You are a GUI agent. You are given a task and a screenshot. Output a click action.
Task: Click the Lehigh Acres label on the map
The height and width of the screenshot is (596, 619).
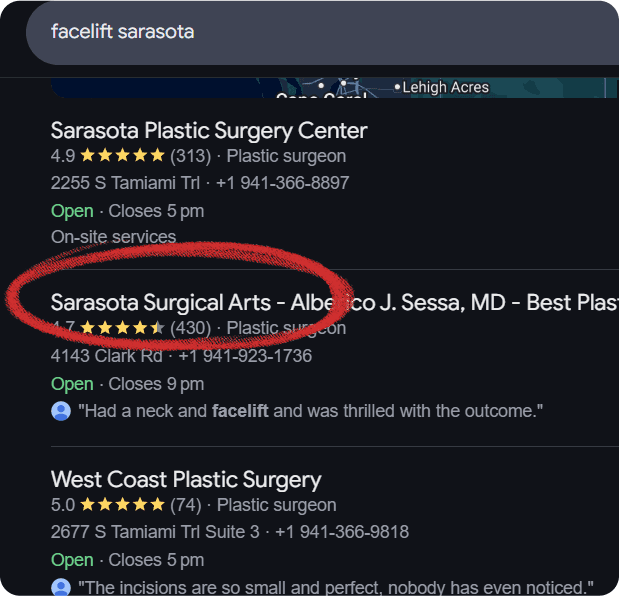(x=446, y=87)
